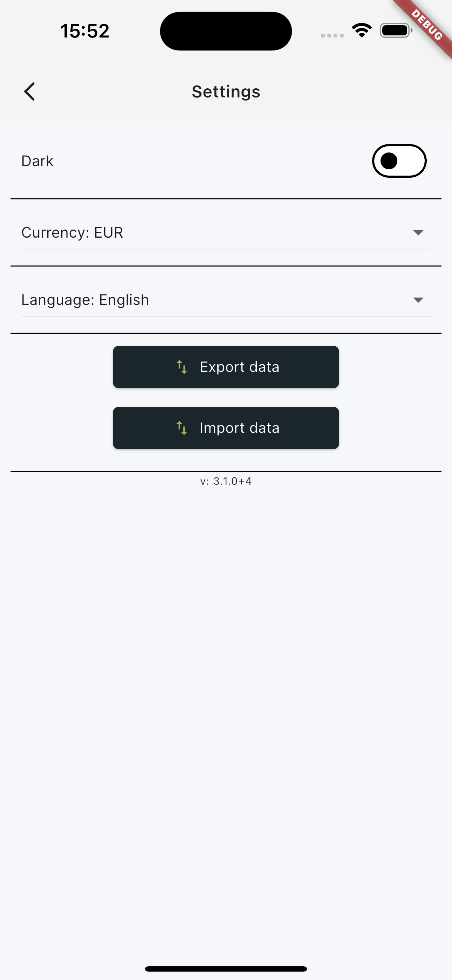Tap the cellular signal dots
Screen dimensions: 452x980
(x=332, y=35)
